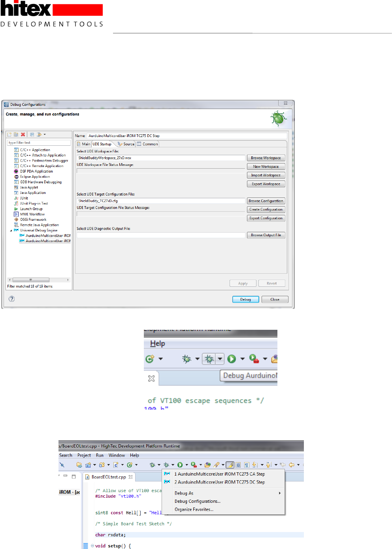Click the Browse Workspace button
The image size is (392, 549).
[x=266, y=158]
